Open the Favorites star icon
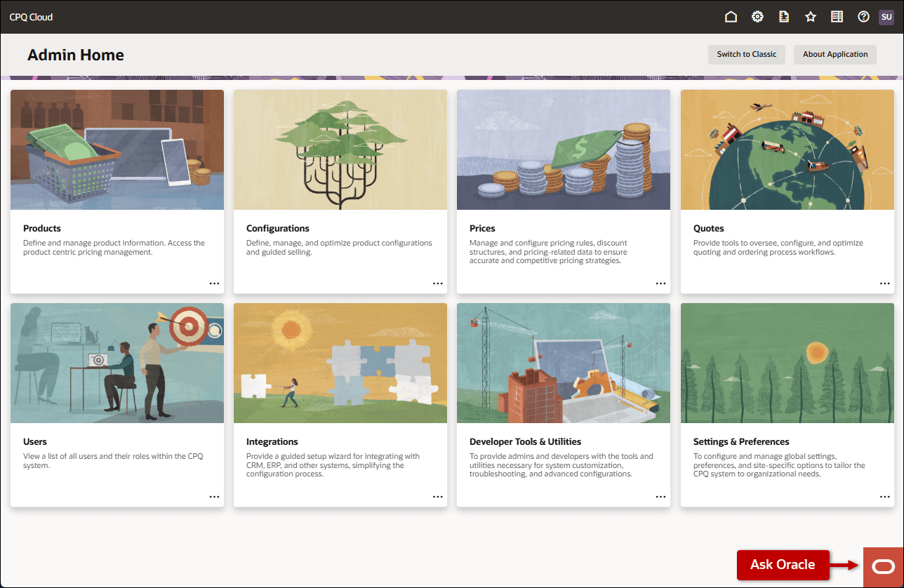This screenshot has height=588, width=904. [x=811, y=16]
